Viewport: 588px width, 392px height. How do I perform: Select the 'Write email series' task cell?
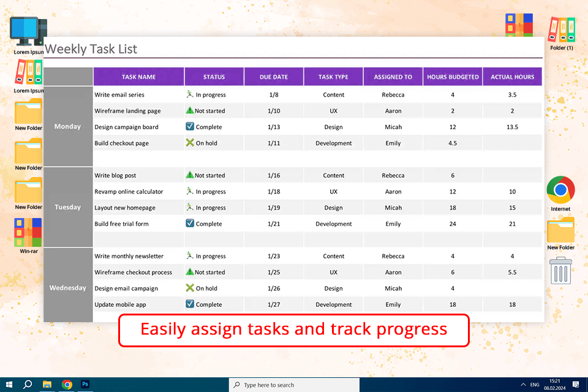(x=139, y=94)
